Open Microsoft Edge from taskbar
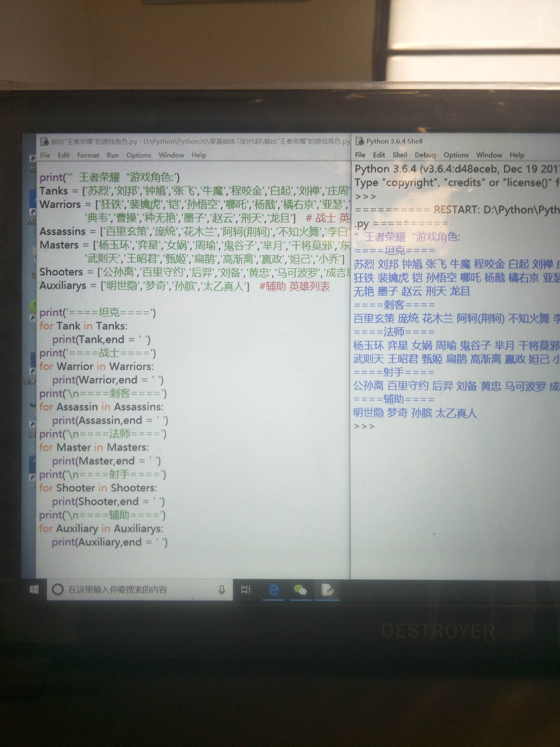The height and width of the screenshot is (747, 560). [x=273, y=590]
